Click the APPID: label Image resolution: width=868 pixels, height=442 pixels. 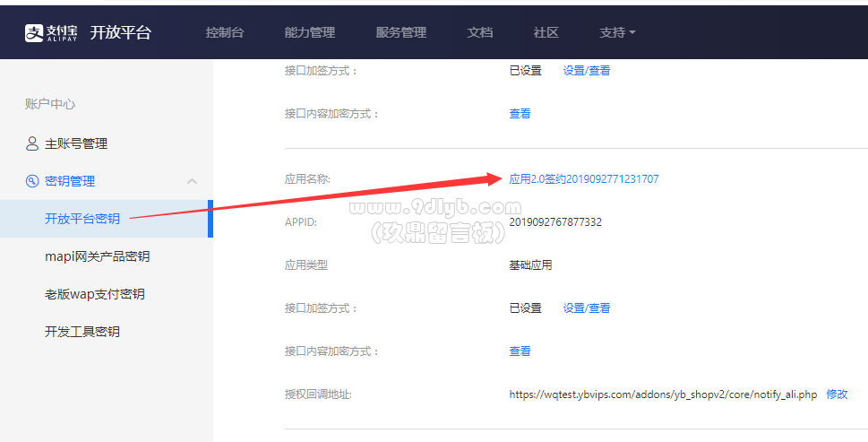tap(301, 222)
